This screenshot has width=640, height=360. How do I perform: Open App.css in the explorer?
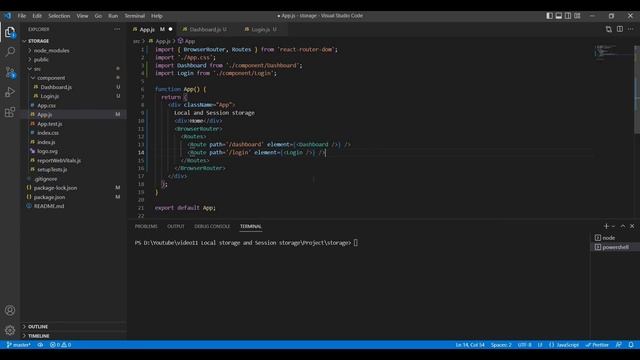coord(73,105)
